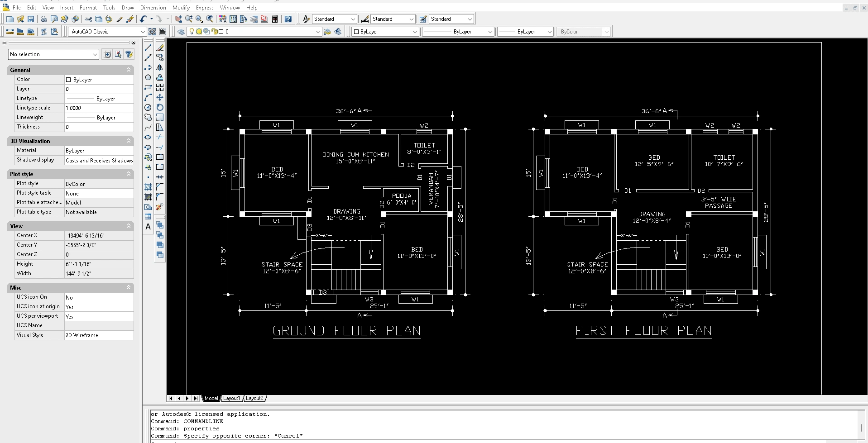
Task: Click the Plot printer icon
Action: point(44,19)
